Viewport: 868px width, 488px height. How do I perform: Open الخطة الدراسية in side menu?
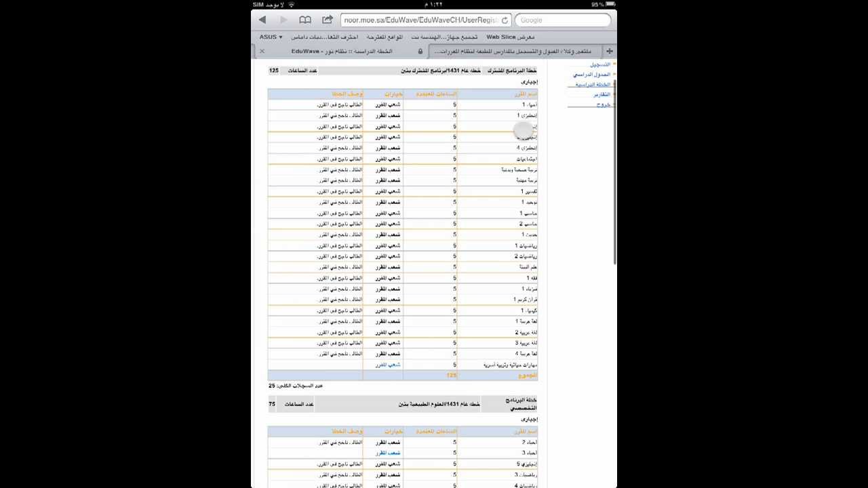coord(593,85)
